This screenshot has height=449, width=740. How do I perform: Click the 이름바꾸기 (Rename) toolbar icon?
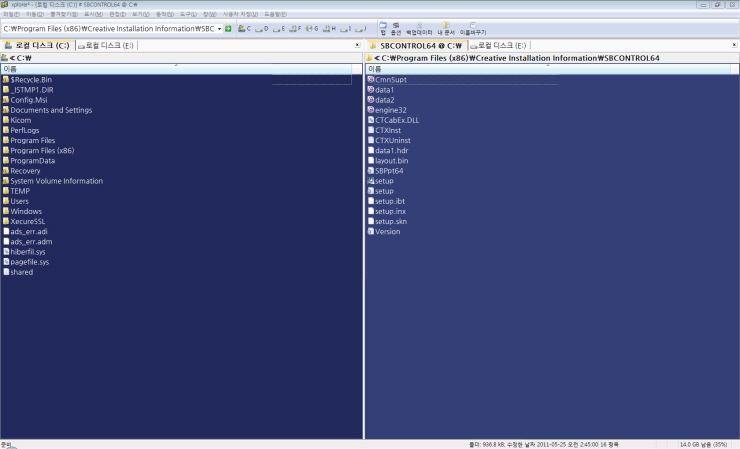(x=472, y=28)
